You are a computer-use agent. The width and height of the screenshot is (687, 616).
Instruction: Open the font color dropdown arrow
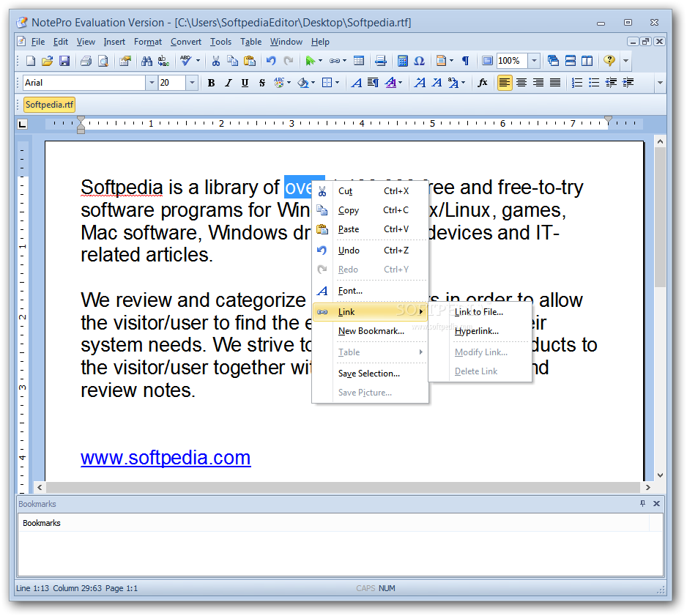pyautogui.click(x=400, y=82)
